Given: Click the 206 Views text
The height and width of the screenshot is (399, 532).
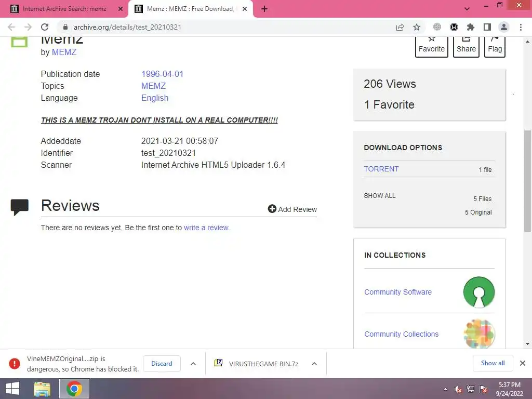Looking at the screenshot, I should (x=390, y=84).
